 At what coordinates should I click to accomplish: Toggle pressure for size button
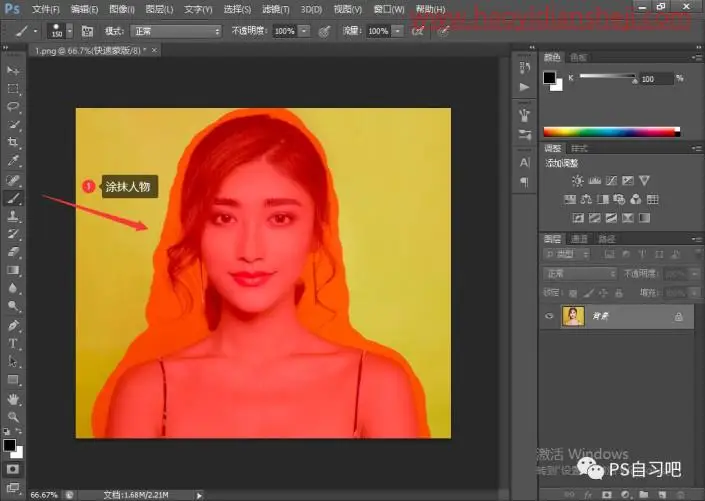point(443,31)
